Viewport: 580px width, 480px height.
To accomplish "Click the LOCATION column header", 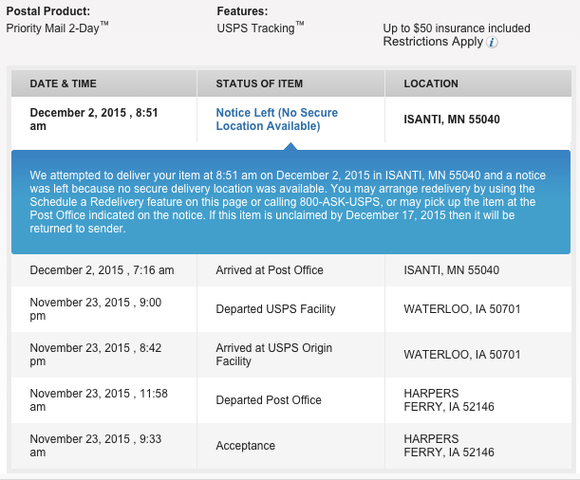I will tap(431, 84).
